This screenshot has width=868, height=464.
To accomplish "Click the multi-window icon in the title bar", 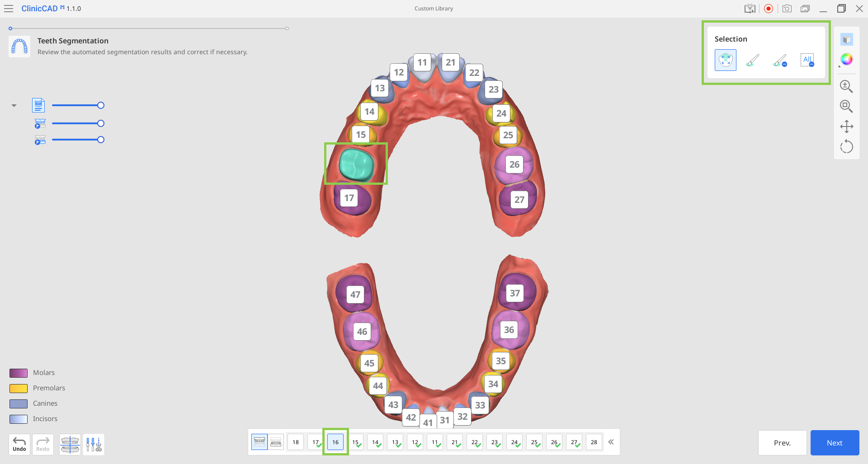I will 805,9.
